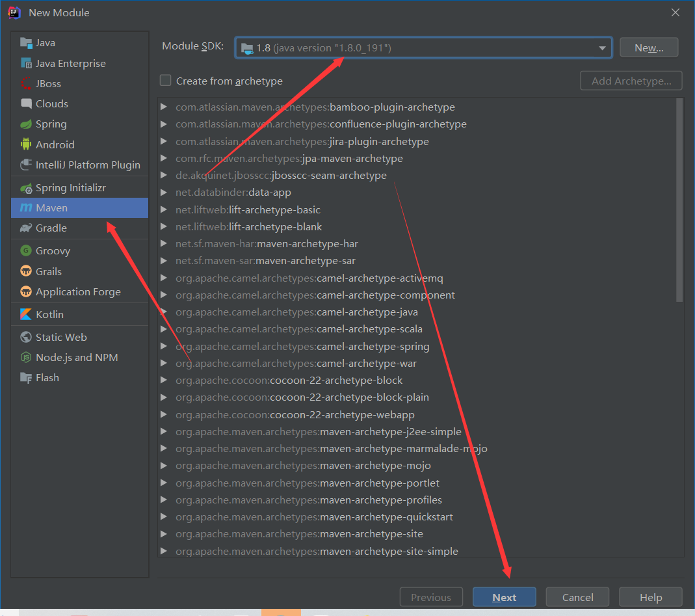Click the SDK folder icon in combo box
695x616 pixels.
247,48
